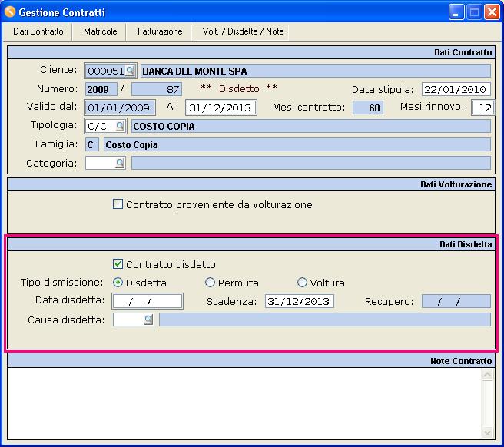Select the Voltura radio button
Image resolution: width=504 pixels, height=447 pixels.
tap(302, 283)
